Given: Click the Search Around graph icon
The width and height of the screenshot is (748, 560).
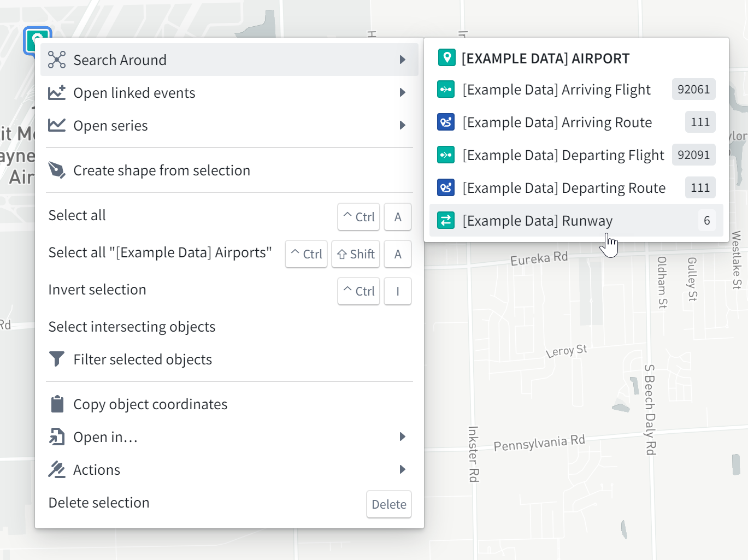Looking at the screenshot, I should point(57,60).
